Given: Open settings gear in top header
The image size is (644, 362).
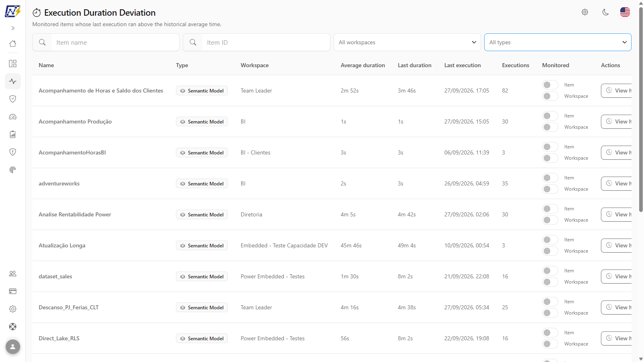Looking at the screenshot, I should tap(585, 12).
